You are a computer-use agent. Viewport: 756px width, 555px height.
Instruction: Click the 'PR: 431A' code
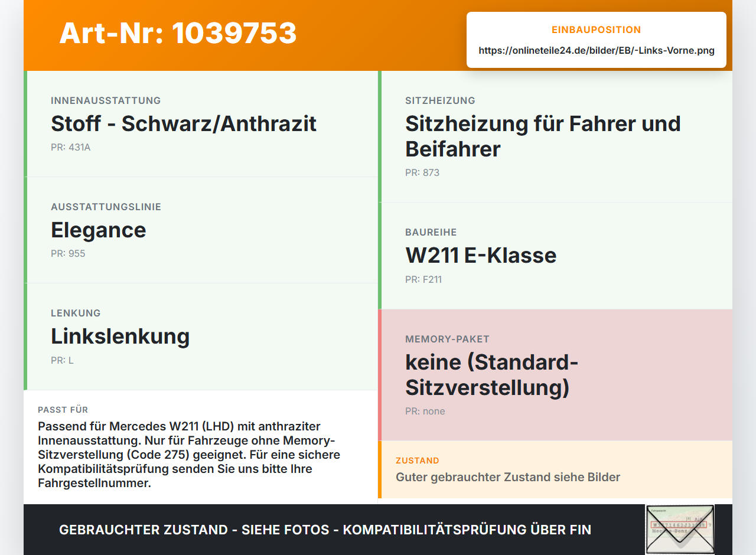click(x=71, y=147)
